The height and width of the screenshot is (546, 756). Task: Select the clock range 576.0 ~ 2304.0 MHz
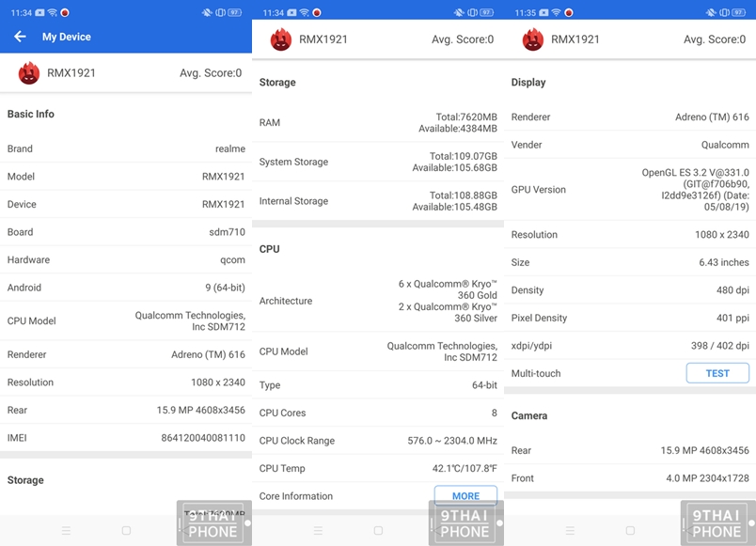click(x=452, y=441)
